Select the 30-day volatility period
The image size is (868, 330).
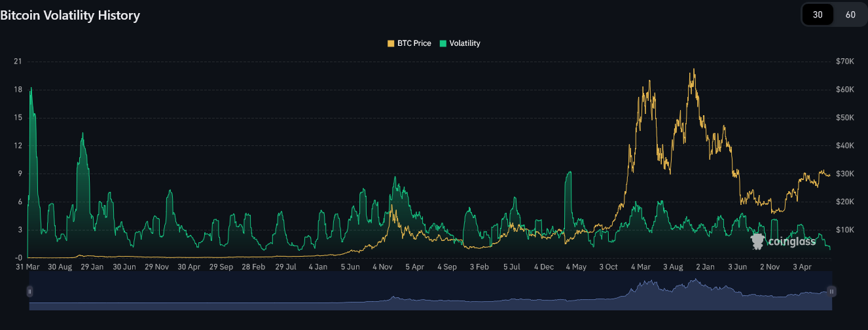click(x=818, y=14)
